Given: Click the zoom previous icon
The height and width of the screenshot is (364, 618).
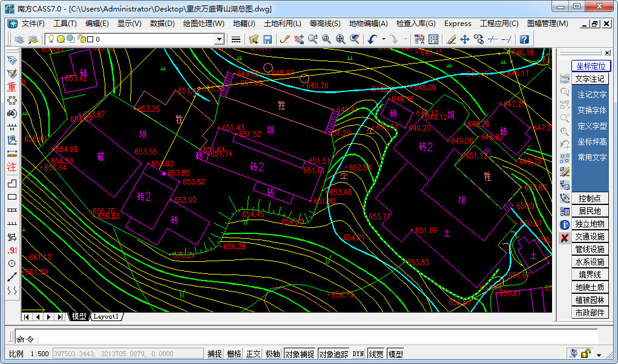Looking at the screenshot, I should pyautogui.click(x=354, y=39).
